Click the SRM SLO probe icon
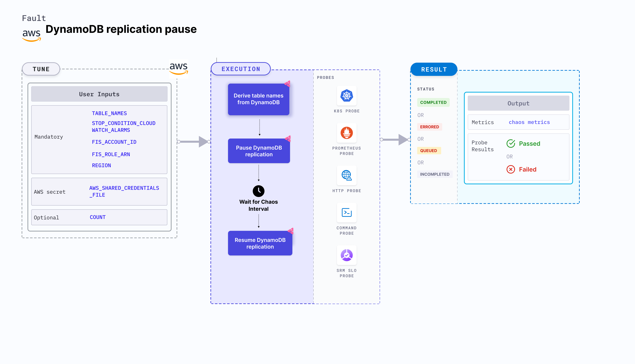The height and width of the screenshot is (364, 635). [x=347, y=255]
